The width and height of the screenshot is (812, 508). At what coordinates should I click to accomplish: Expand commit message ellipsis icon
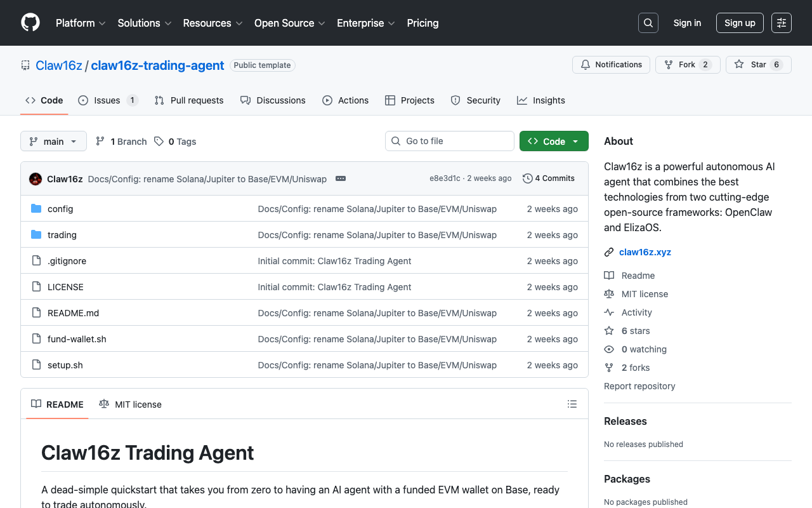pyautogui.click(x=341, y=178)
